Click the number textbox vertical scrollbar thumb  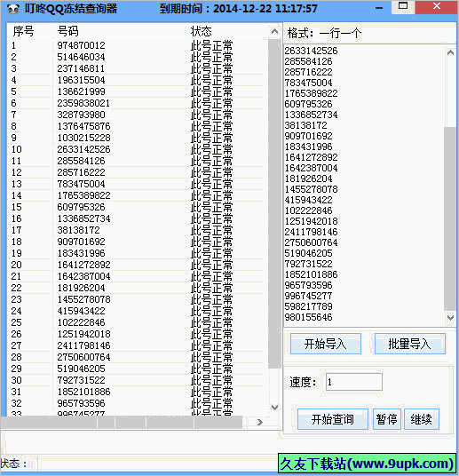click(x=450, y=218)
